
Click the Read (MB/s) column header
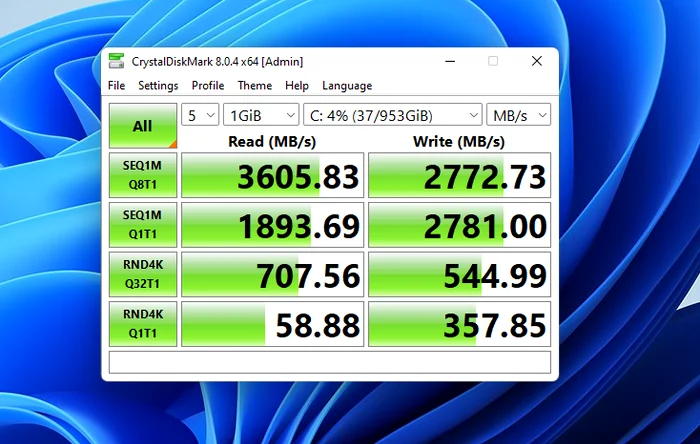click(272, 141)
